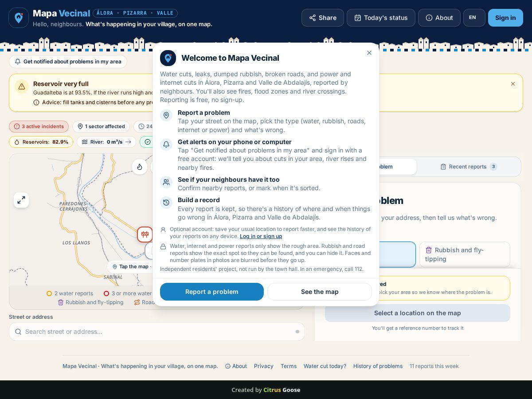Dismiss the Reservoir very full alert
The image size is (532, 399).
pos(513,84)
